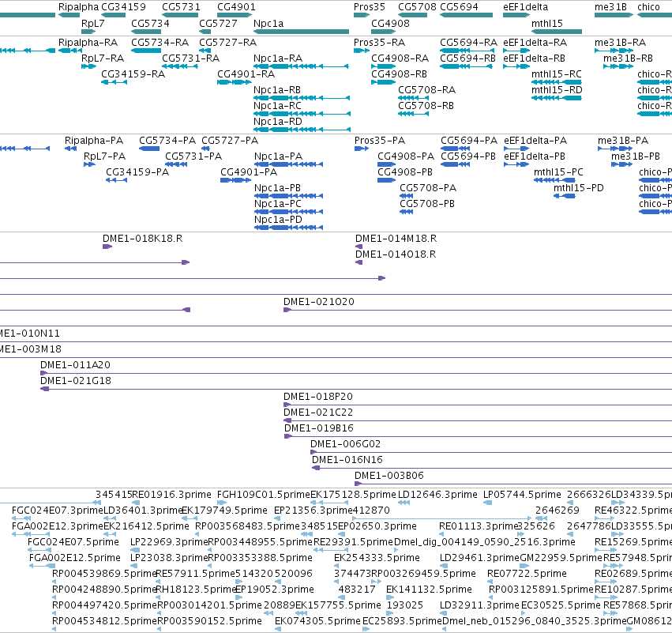Image resolution: width=672 pixels, height=633 pixels.
Task: Click the me31B-RB transcript label
Action: [628, 58]
